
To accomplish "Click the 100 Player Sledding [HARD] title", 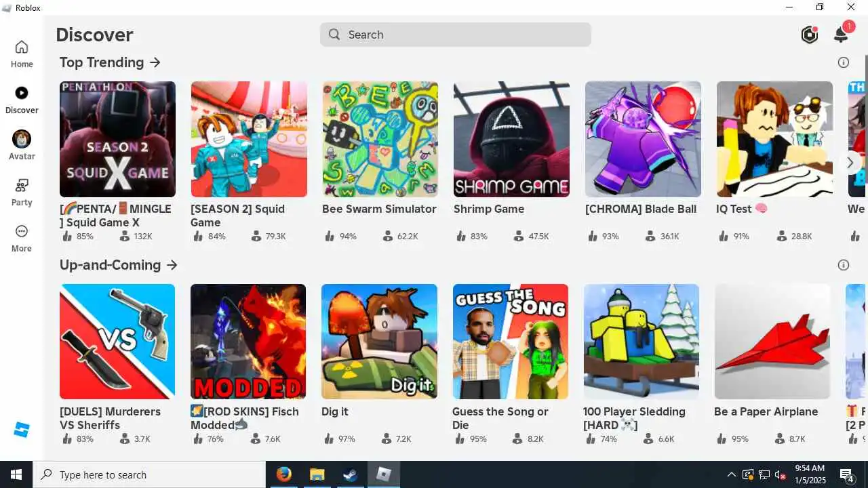I will 634,418.
